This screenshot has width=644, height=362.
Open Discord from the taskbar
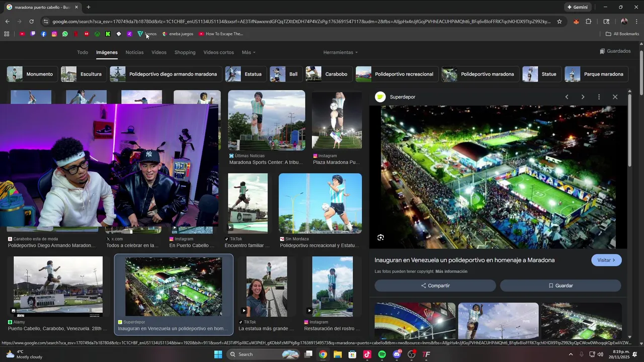click(x=397, y=354)
